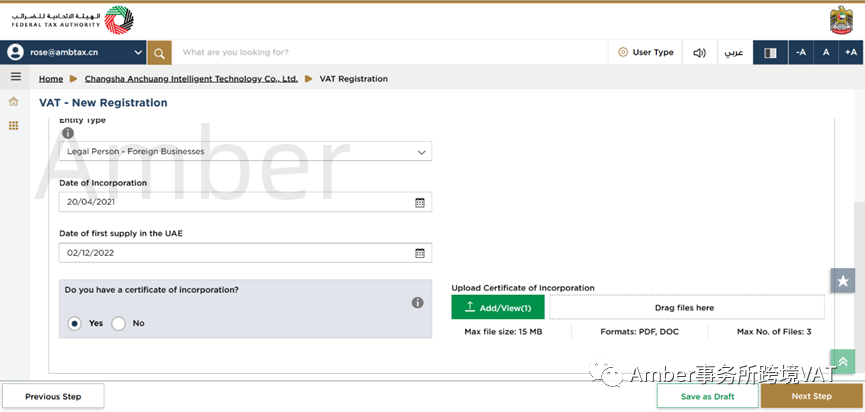Image resolution: width=865 pixels, height=412 pixels.
Task: Click Save as Draft
Action: click(x=708, y=397)
